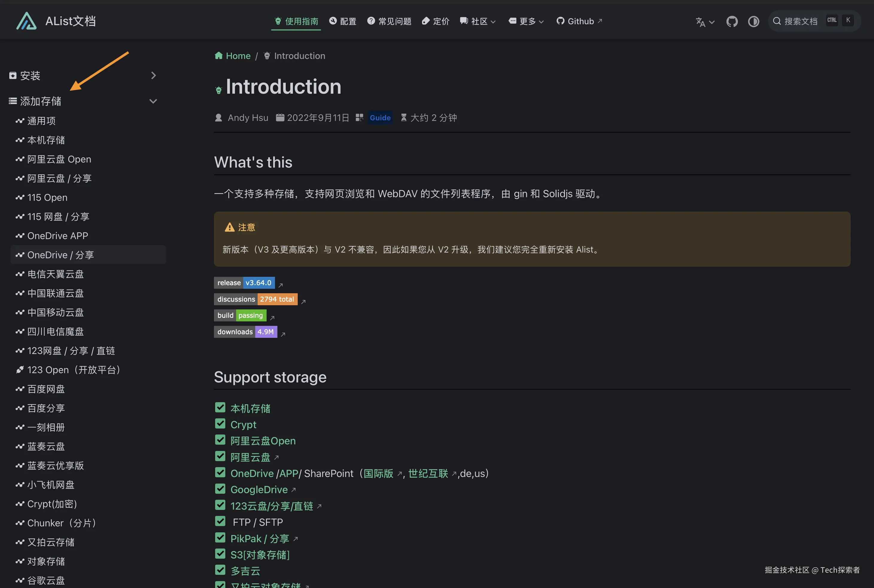The height and width of the screenshot is (588, 874).
Task: Click the 添加存储 list icon
Action: pyautogui.click(x=13, y=101)
